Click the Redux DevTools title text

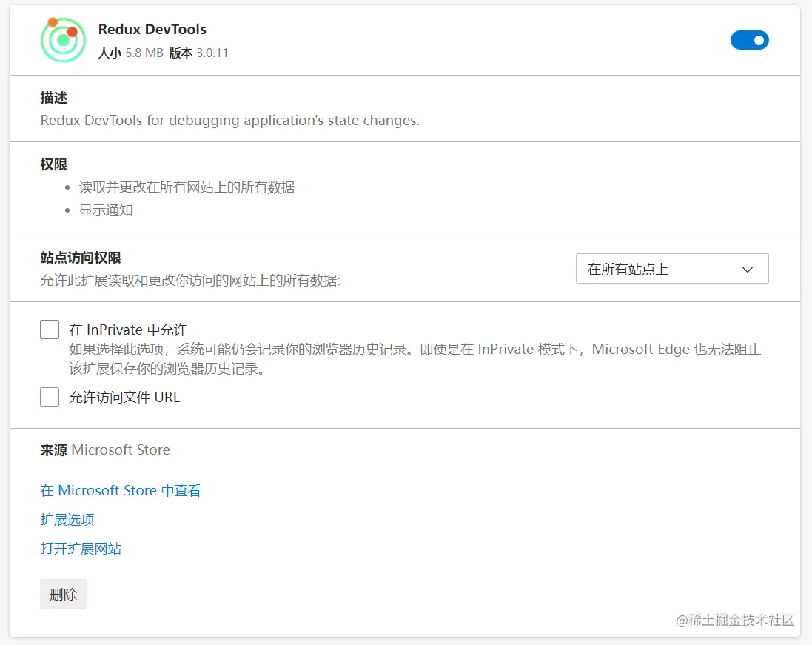[152, 29]
